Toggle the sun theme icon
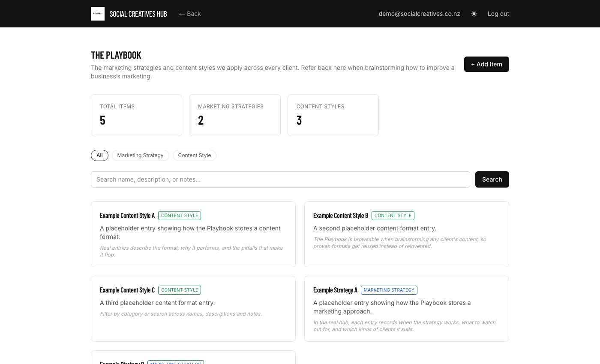Screen dimensions: 600x364 (474, 14)
